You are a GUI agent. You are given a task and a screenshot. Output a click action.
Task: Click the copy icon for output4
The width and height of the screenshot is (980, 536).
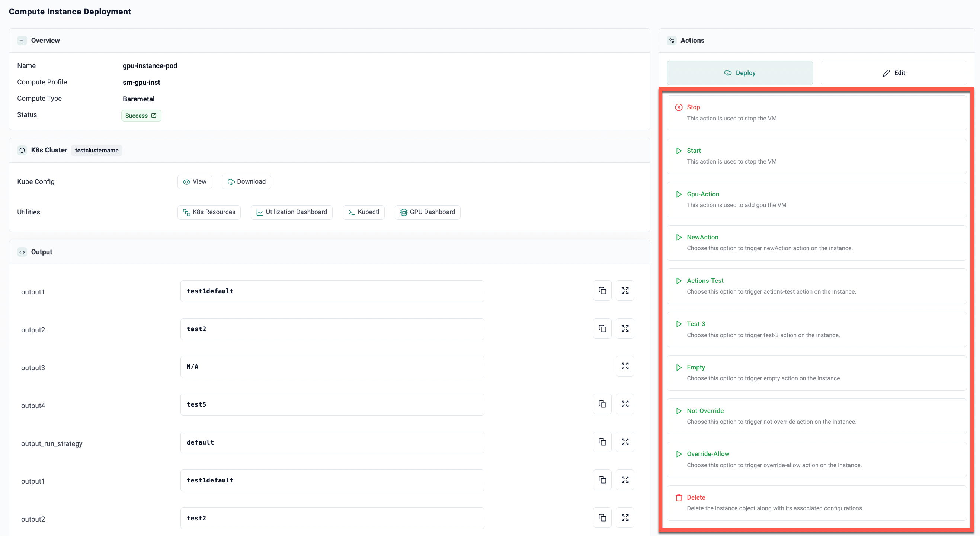[602, 404]
